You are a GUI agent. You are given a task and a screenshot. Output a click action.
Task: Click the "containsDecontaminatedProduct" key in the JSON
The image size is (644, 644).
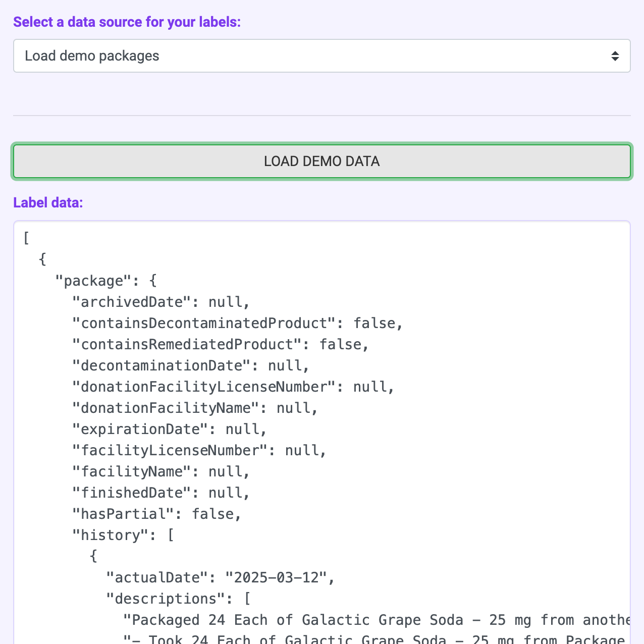point(203,323)
